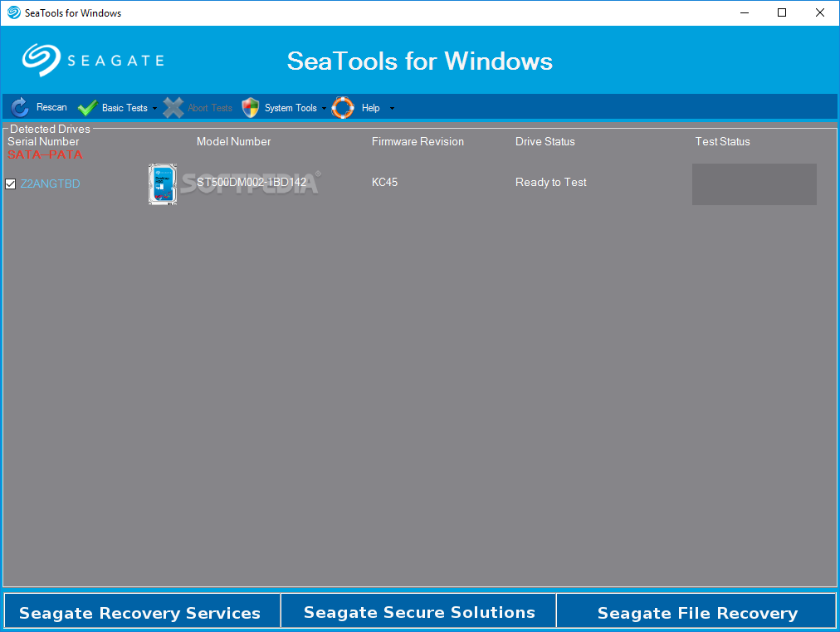The width and height of the screenshot is (840, 632).
Task: Click the Detected Drives group label
Action: pos(50,129)
